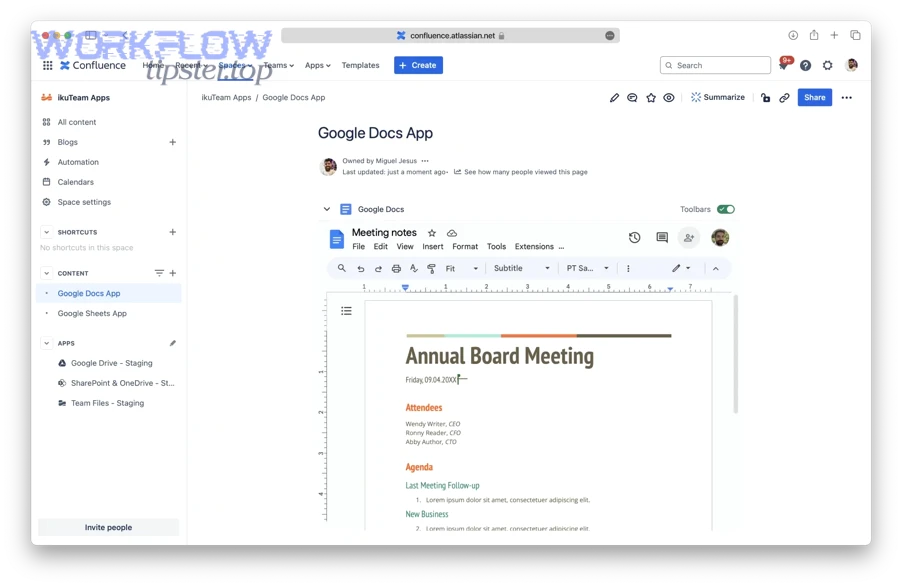
Task: Collapse the Apps section chevron
Action: [46, 343]
